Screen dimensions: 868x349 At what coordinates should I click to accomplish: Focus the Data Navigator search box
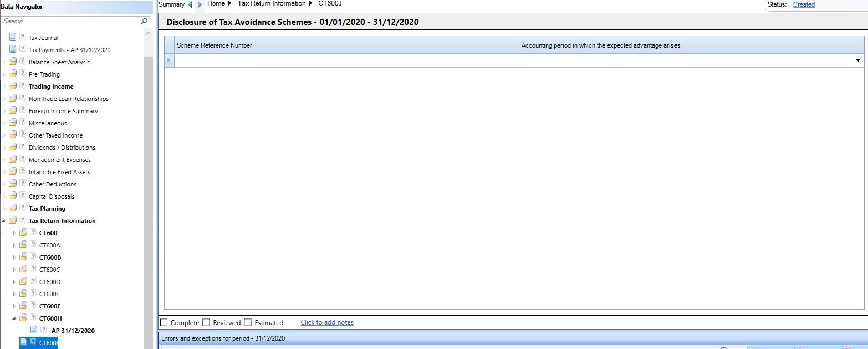tap(71, 21)
